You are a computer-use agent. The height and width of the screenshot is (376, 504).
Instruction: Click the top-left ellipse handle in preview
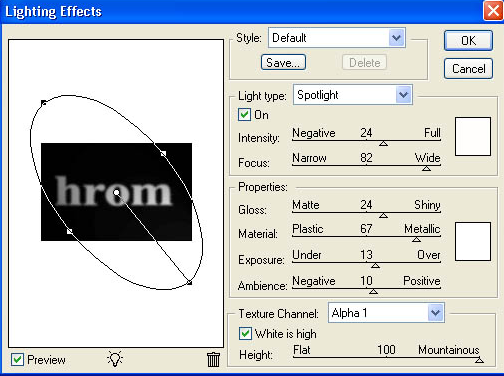44,103
